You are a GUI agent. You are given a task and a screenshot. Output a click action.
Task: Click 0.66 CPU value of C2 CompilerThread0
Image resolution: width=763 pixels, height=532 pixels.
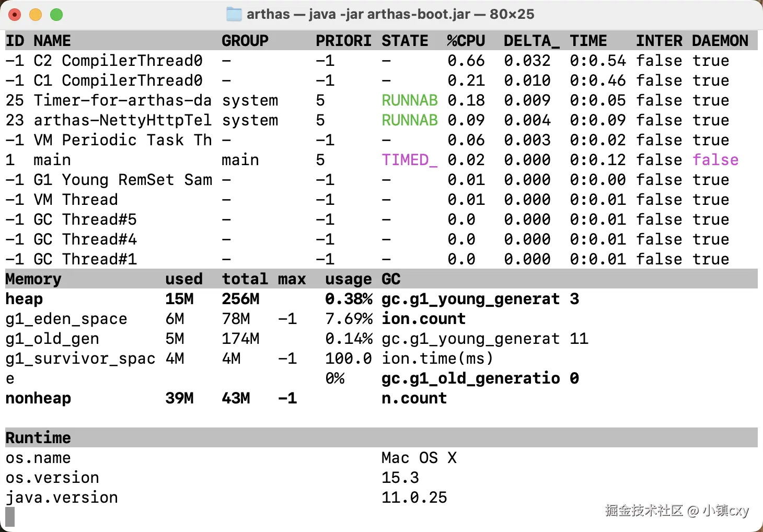pyautogui.click(x=466, y=61)
